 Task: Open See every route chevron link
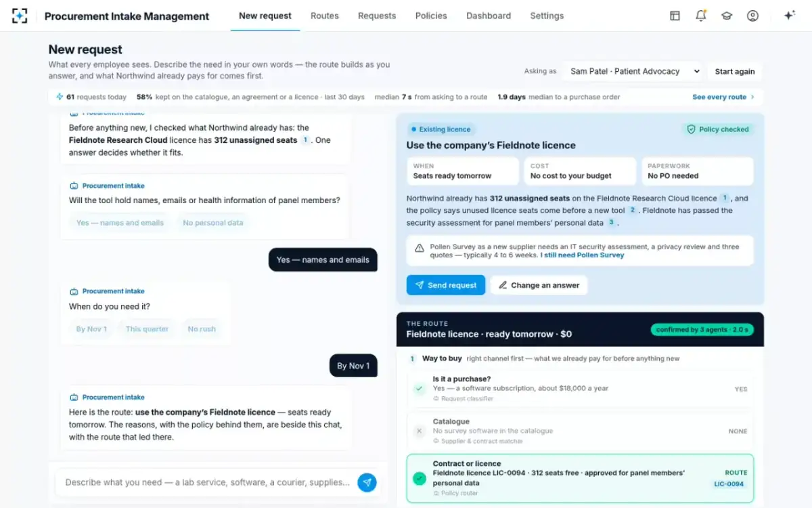[x=723, y=97]
